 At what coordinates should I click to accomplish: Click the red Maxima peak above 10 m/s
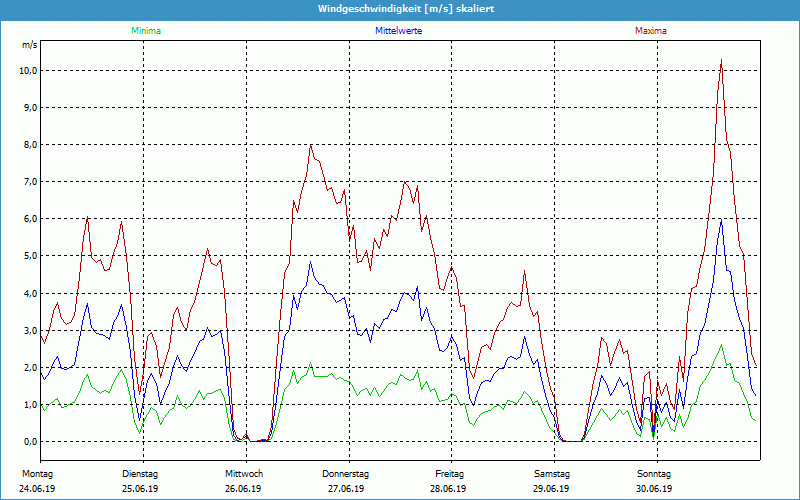coord(721,60)
